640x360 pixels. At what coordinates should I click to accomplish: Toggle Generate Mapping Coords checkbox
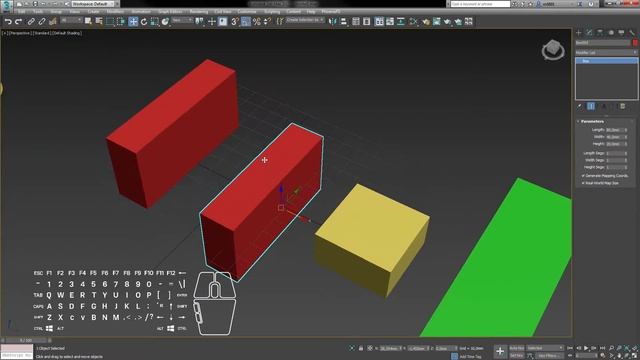[x=583, y=176]
